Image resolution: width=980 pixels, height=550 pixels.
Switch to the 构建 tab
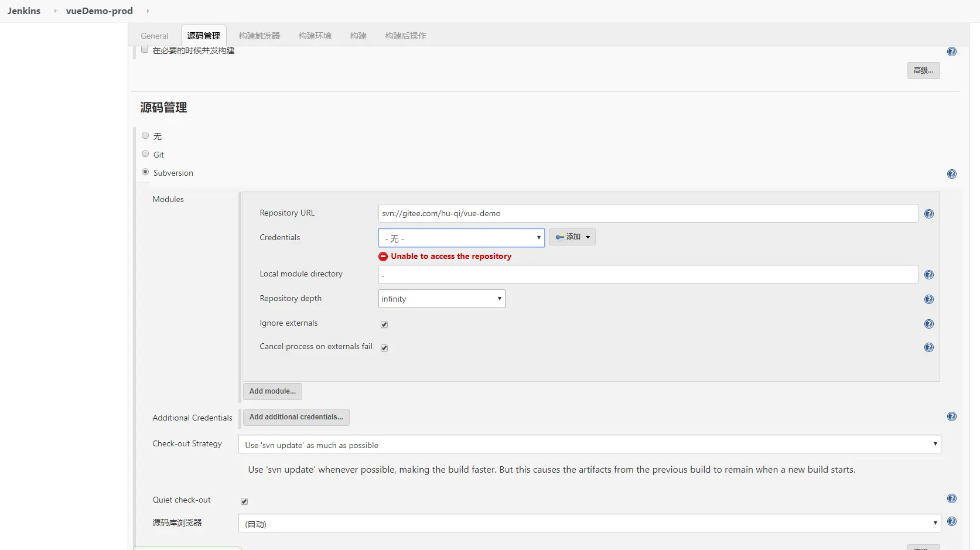358,36
